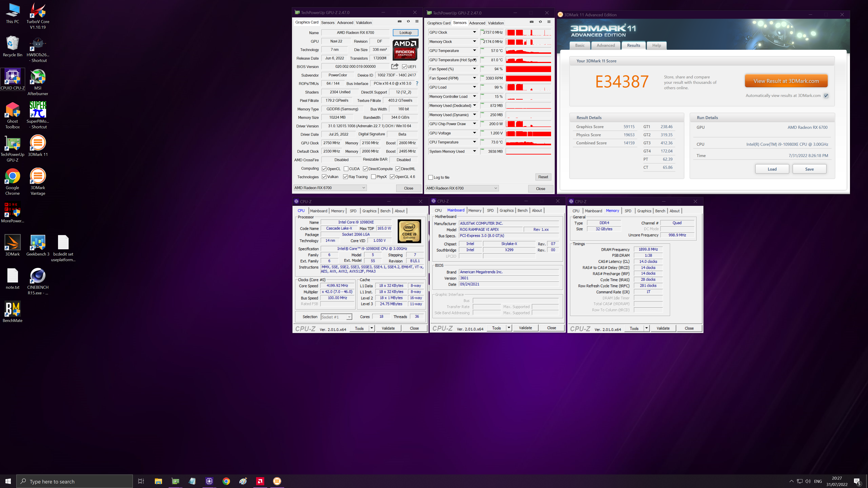Open Ghost Toolbox desktop icon
868x488 pixels.
(x=12, y=115)
